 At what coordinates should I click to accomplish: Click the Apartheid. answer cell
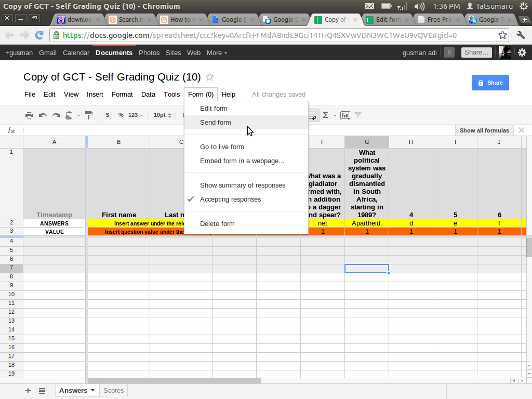[x=367, y=223]
